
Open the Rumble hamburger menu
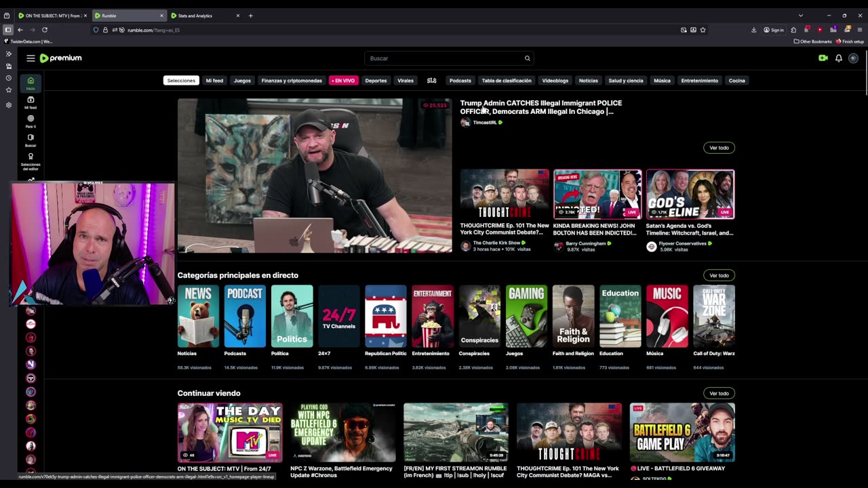point(31,58)
